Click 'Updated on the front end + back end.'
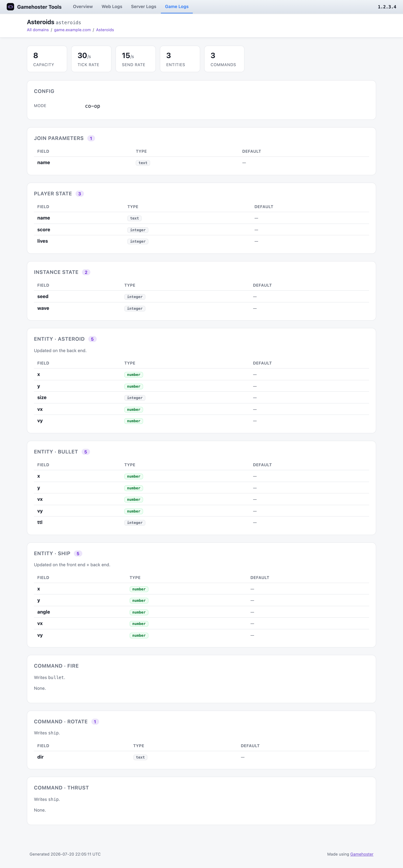 coord(72,565)
